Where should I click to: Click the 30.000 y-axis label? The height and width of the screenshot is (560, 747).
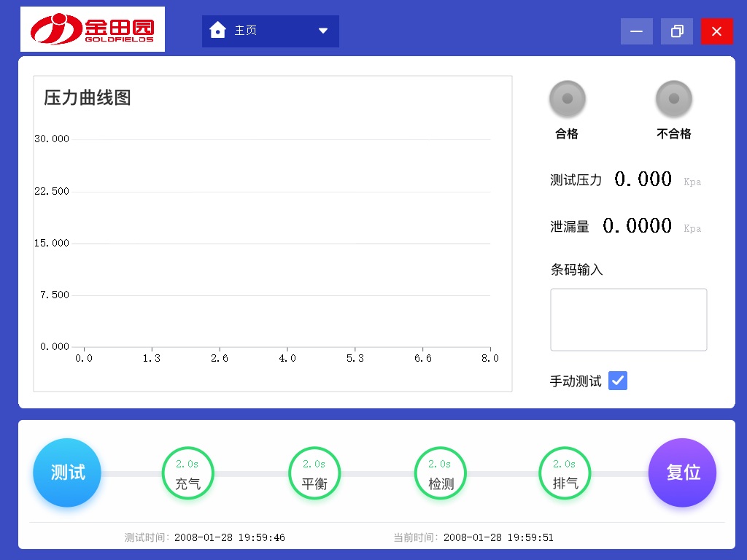point(52,139)
